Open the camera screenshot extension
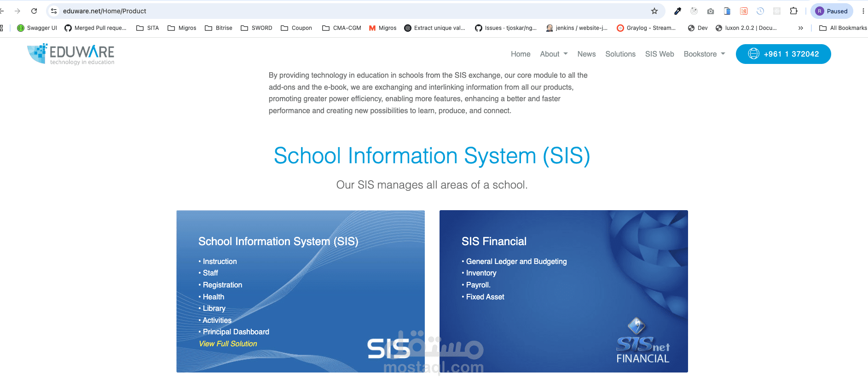 (x=711, y=11)
